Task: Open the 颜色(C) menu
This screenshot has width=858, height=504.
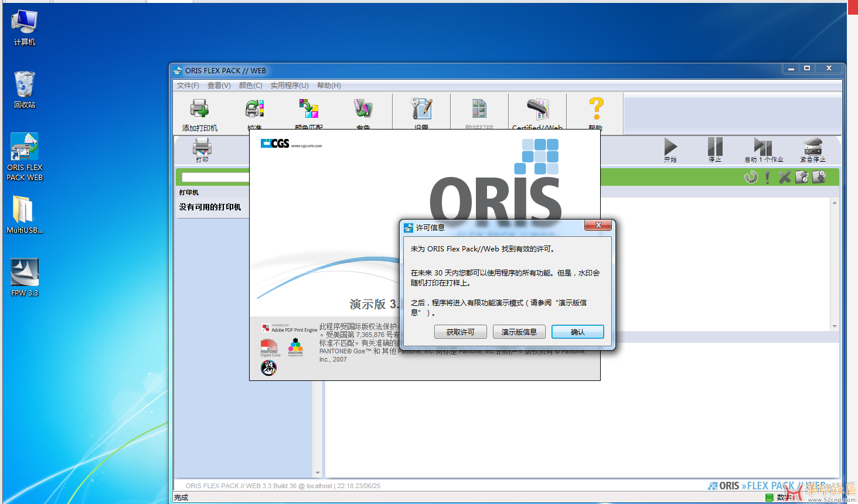Action: (x=251, y=86)
